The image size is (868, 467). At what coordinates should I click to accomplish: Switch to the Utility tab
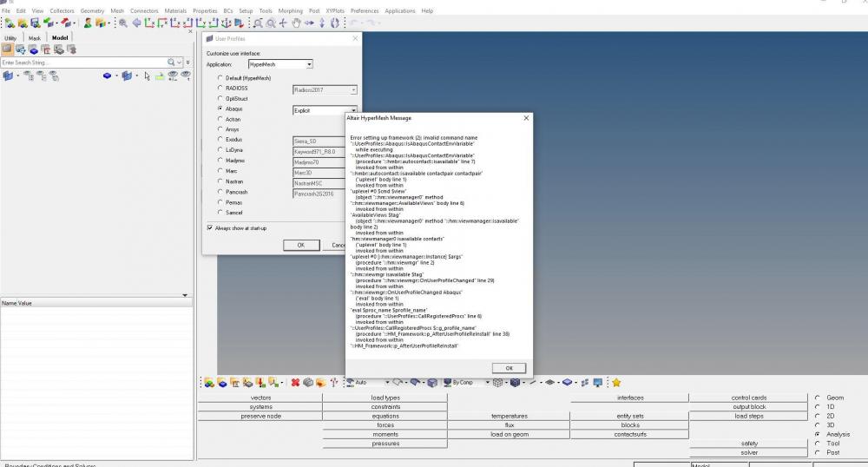point(10,37)
